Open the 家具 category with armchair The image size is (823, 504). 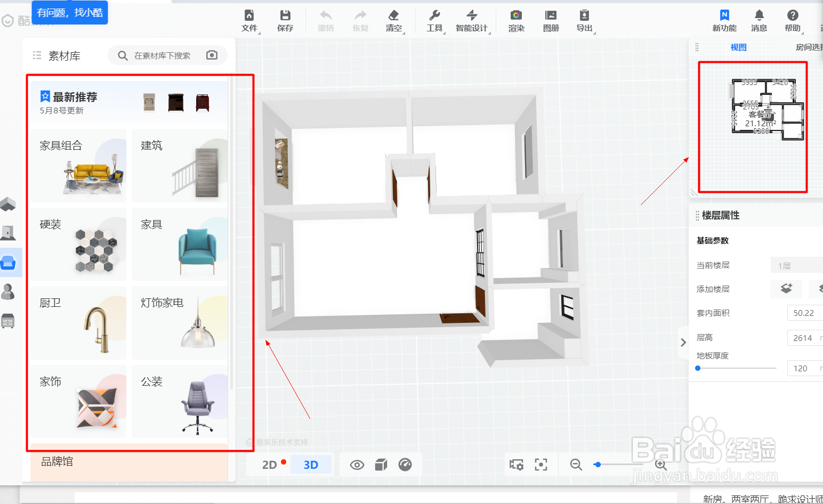(x=180, y=244)
